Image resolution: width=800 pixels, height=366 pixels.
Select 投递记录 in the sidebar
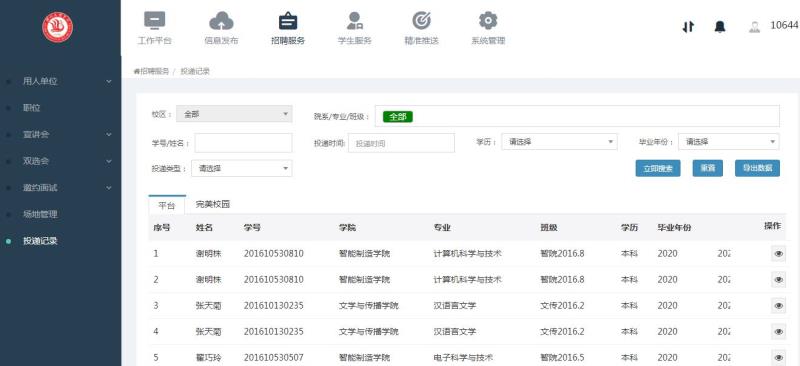tap(40, 241)
